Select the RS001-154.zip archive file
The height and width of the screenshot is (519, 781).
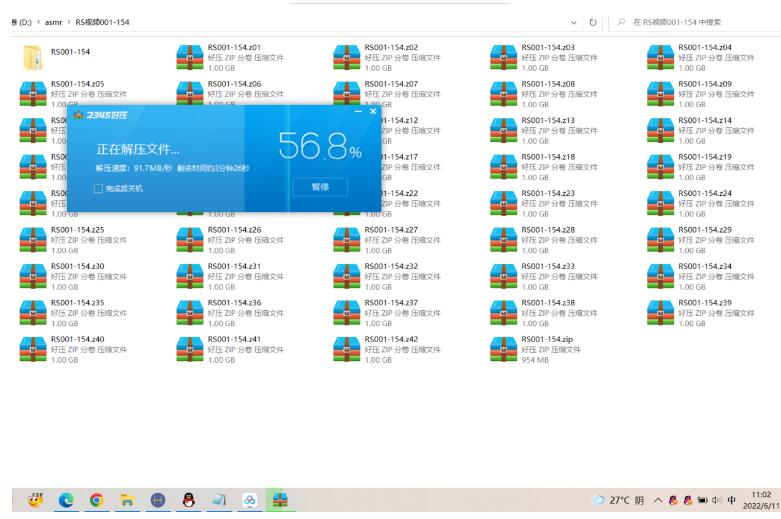click(503, 349)
